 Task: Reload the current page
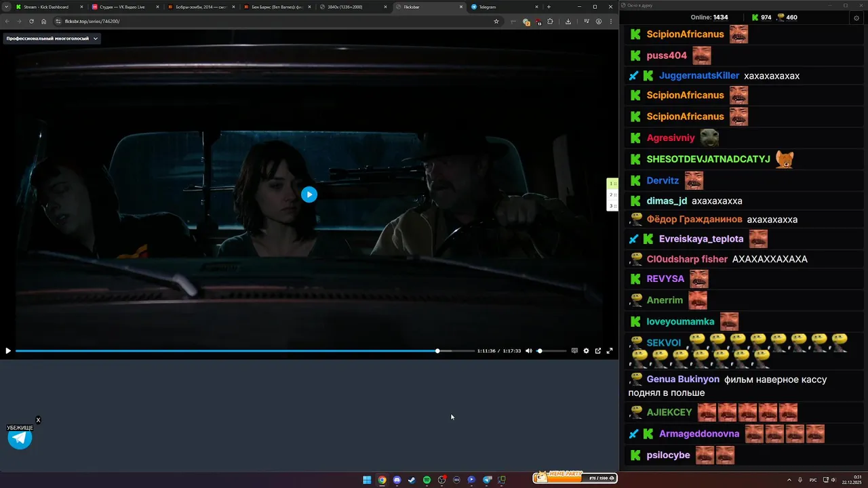coord(31,21)
